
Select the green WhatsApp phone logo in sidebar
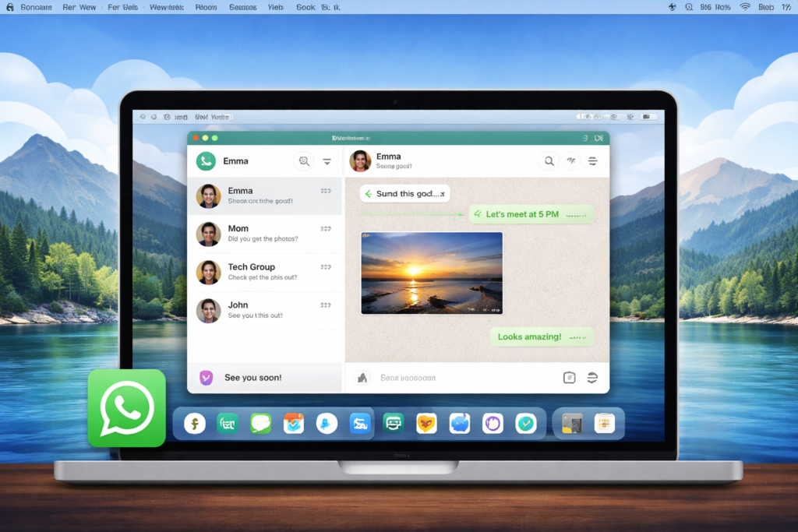coord(205,160)
